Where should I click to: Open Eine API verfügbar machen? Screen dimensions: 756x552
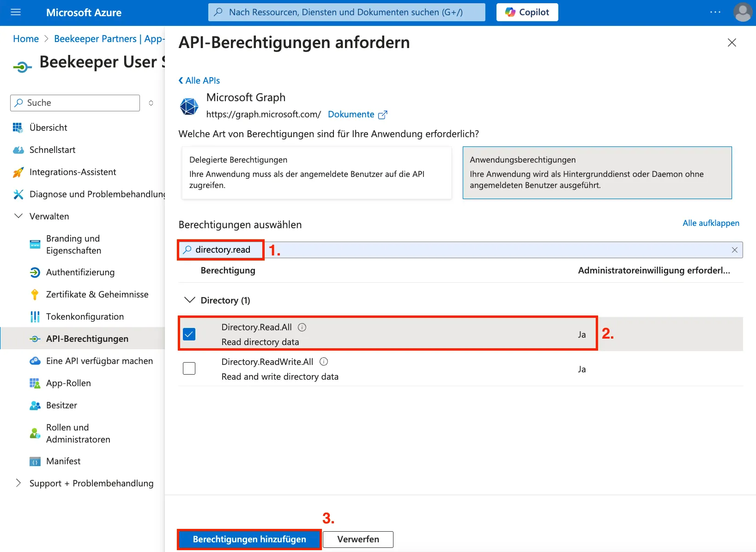pyautogui.click(x=99, y=361)
